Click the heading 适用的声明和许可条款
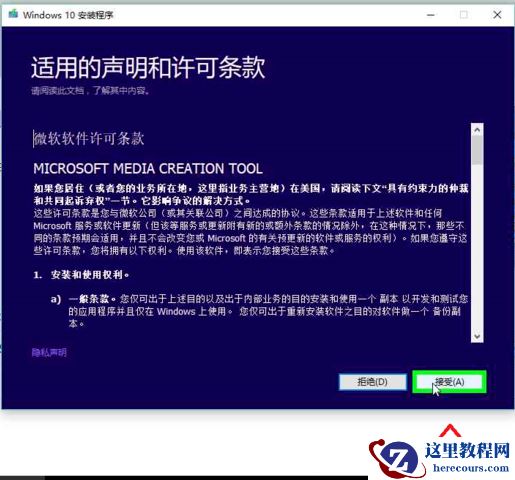This screenshot has width=515, height=480. [148, 68]
